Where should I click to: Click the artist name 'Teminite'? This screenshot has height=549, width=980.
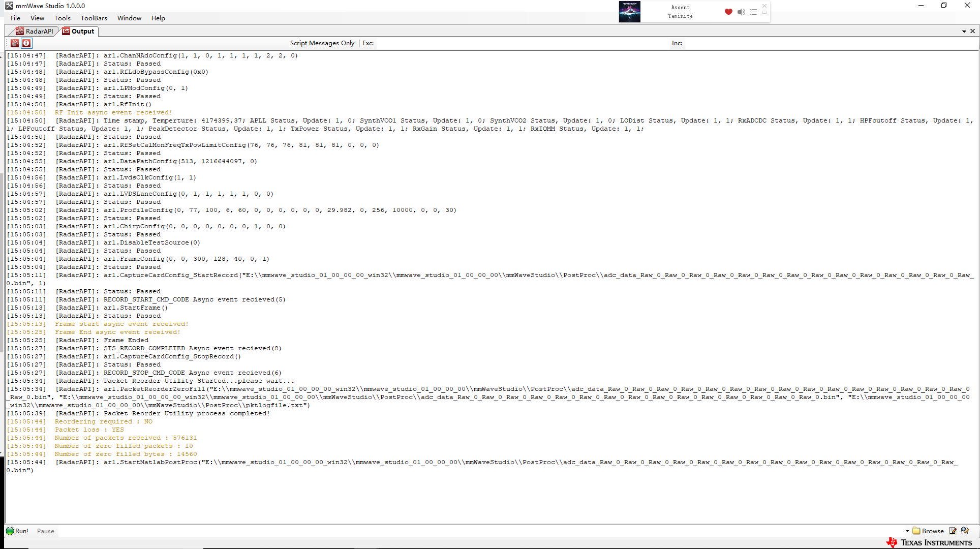click(680, 16)
